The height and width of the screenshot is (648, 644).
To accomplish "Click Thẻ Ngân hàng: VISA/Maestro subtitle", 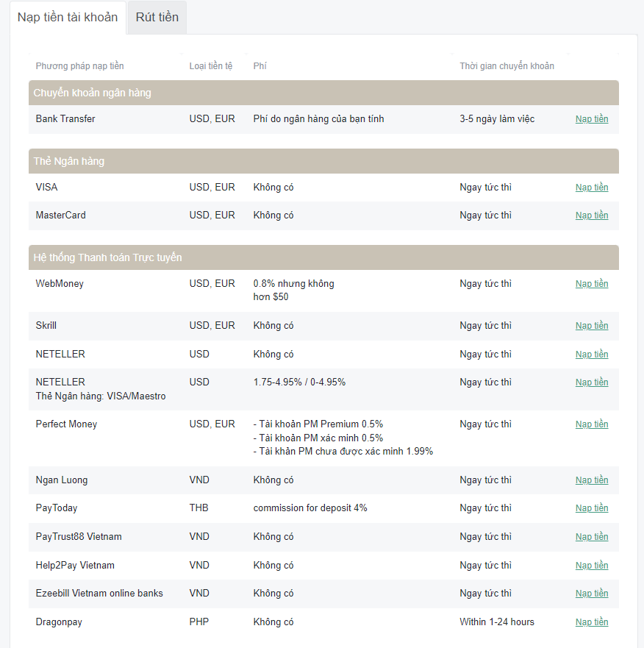I will coord(101,396).
